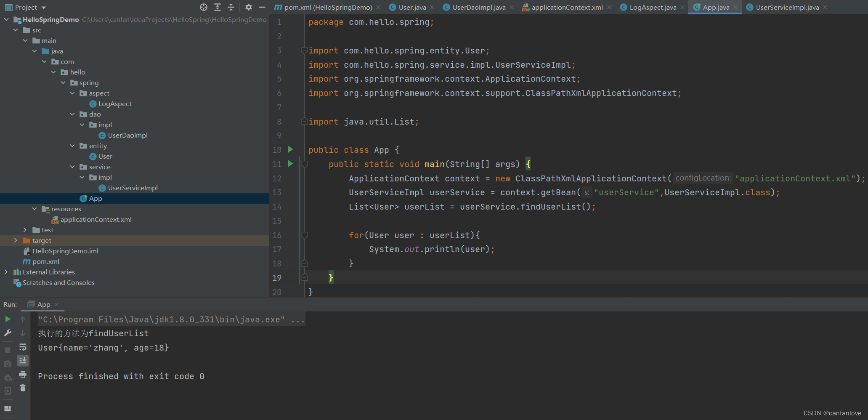Click the bug-like settings icon in Run toolbar
This screenshot has width=868, height=420.
click(8, 377)
